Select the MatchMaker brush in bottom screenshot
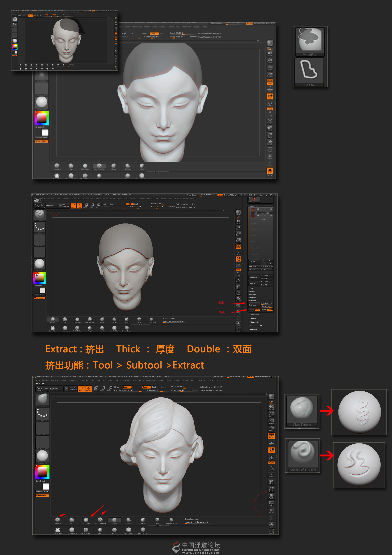The height and width of the screenshot is (555, 392). point(86,531)
